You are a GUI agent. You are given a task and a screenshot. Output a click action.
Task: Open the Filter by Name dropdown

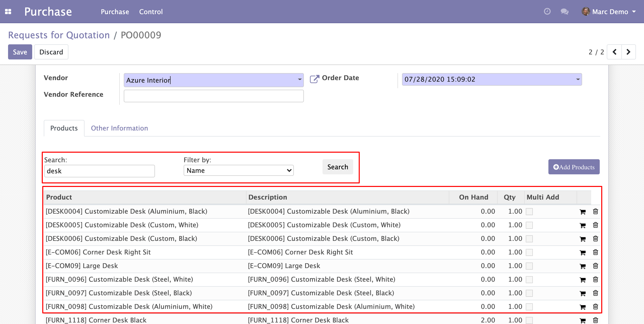[x=238, y=171]
